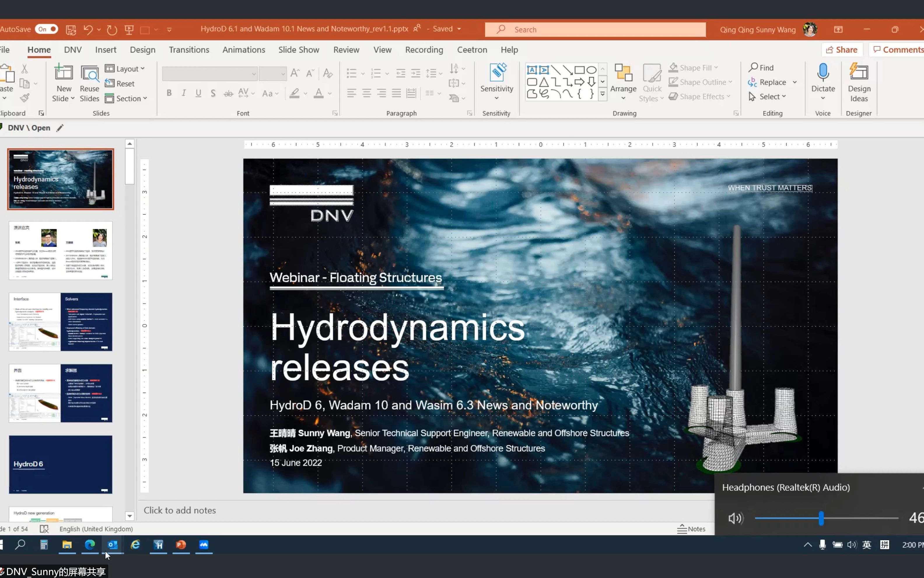Select the oval shape

point(591,70)
